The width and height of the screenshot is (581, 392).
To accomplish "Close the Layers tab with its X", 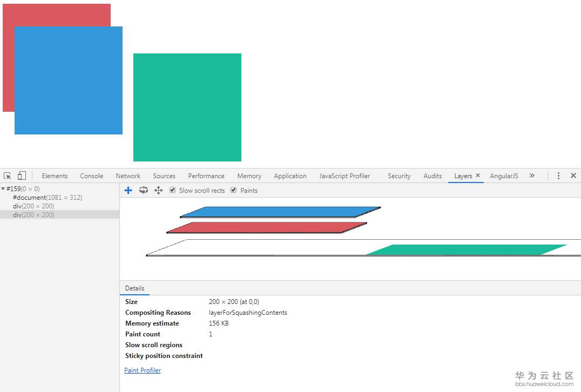I will tap(478, 175).
